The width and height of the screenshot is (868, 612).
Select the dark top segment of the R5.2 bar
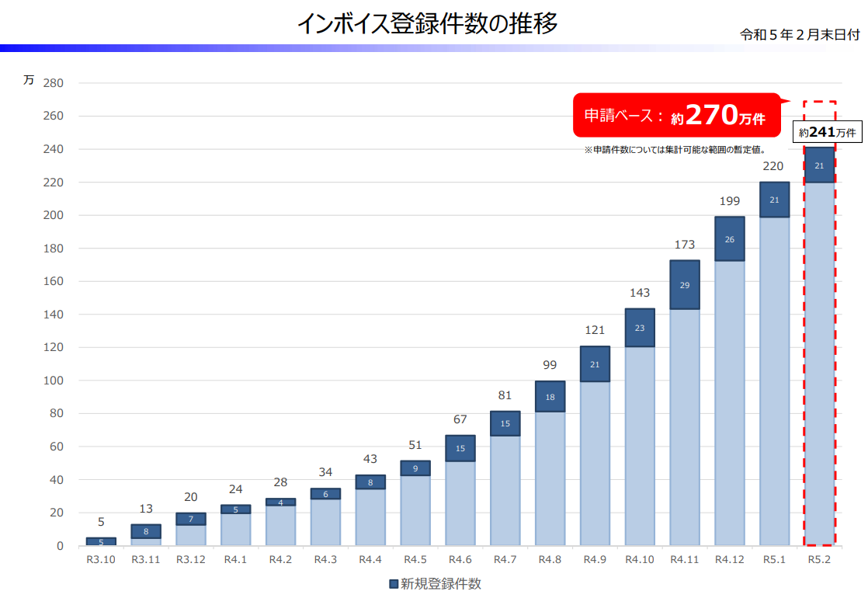(x=819, y=165)
